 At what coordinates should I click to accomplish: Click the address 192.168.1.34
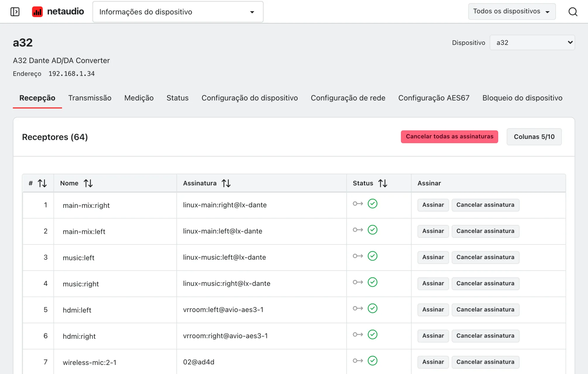(x=71, y=74)
